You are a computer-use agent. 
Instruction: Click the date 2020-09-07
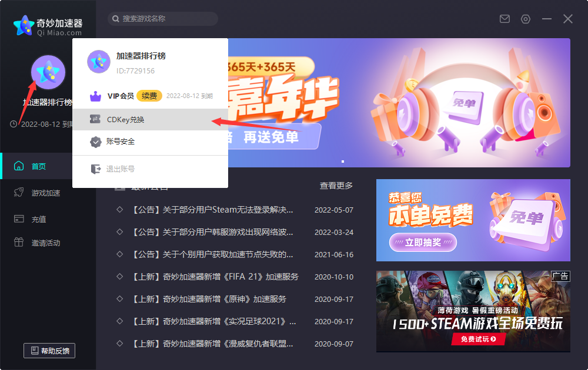(334, 344)
